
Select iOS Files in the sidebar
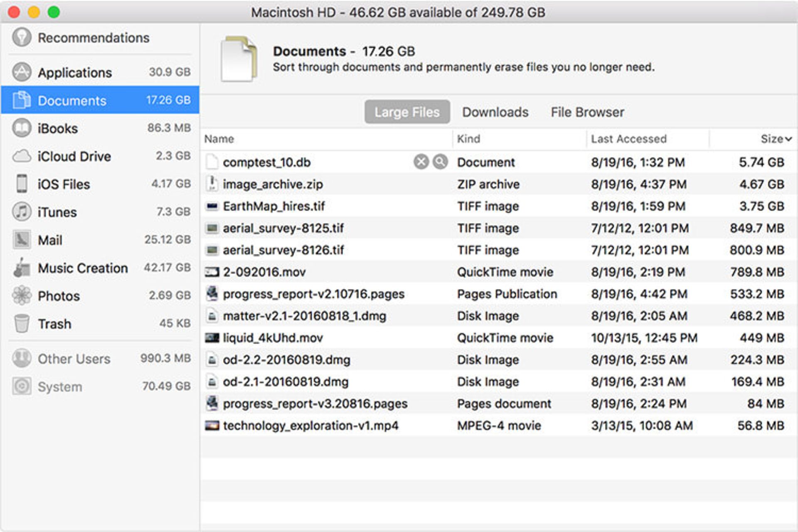[x=64, y=184]
